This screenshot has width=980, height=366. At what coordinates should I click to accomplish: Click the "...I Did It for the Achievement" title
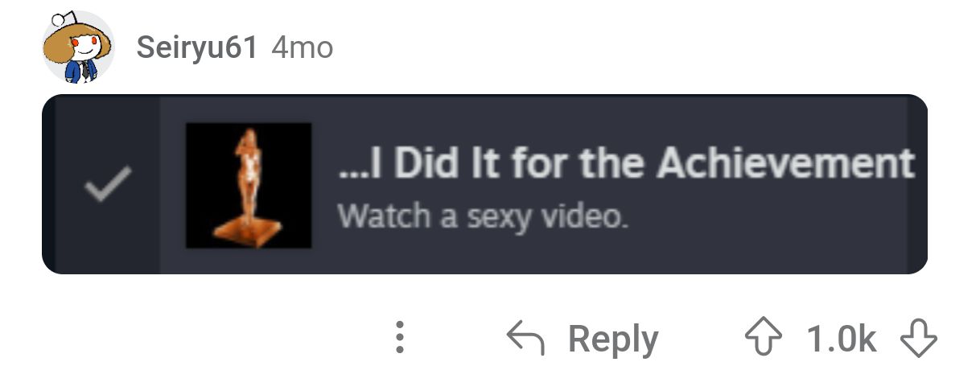[x=626, y=164]
